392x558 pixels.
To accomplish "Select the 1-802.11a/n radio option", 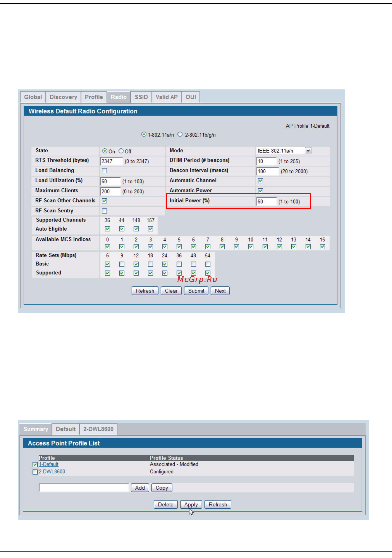I will pyautogui.click(x=144, y=134).
